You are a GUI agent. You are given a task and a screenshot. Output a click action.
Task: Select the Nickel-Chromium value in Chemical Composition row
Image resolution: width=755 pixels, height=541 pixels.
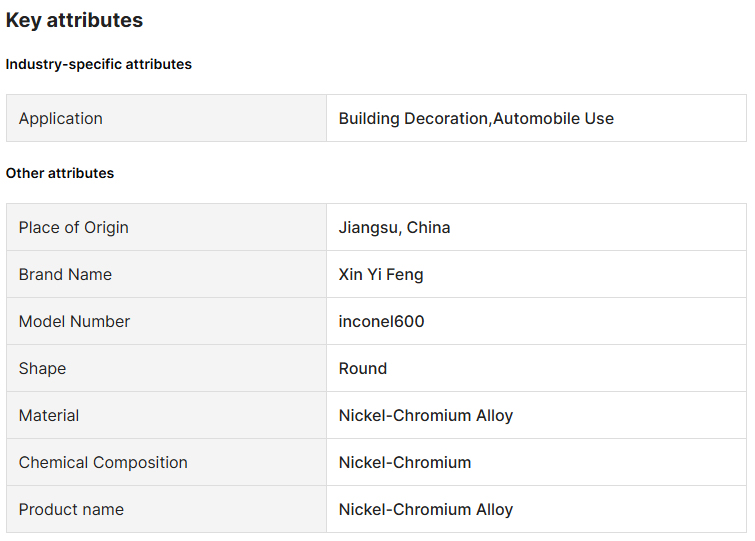pos(404,462)
